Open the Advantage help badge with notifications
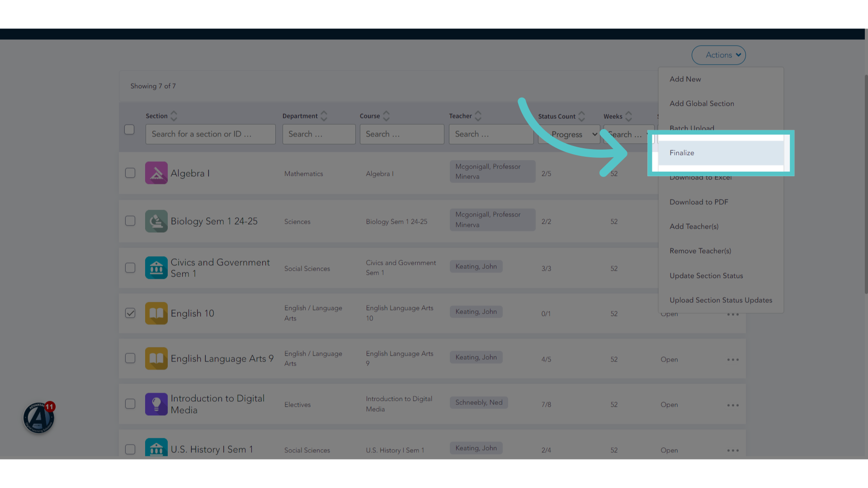 coord(39,418)
